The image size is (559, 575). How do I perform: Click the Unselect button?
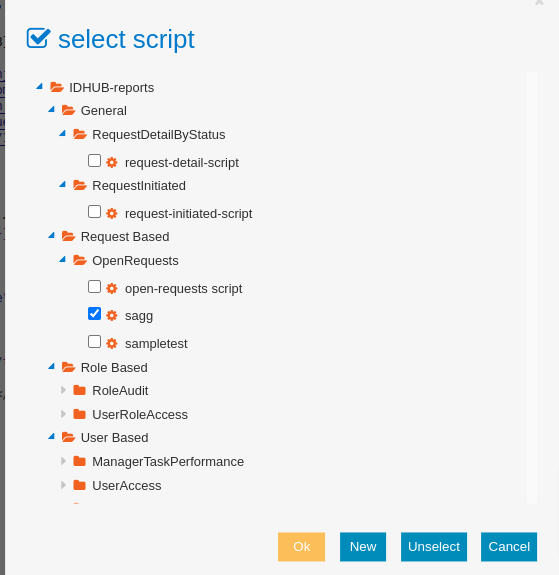(x=434, y=547)
